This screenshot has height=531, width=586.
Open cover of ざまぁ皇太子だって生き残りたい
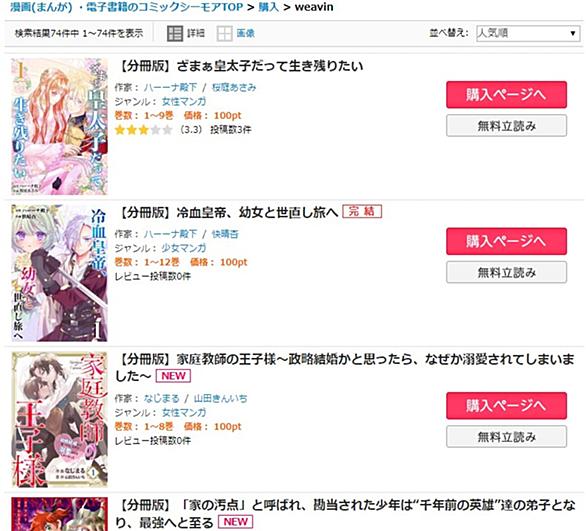point(59,126)
